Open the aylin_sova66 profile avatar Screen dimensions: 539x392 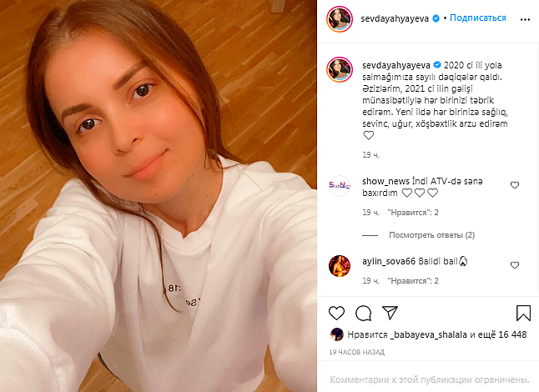click(x=340, y=266)
